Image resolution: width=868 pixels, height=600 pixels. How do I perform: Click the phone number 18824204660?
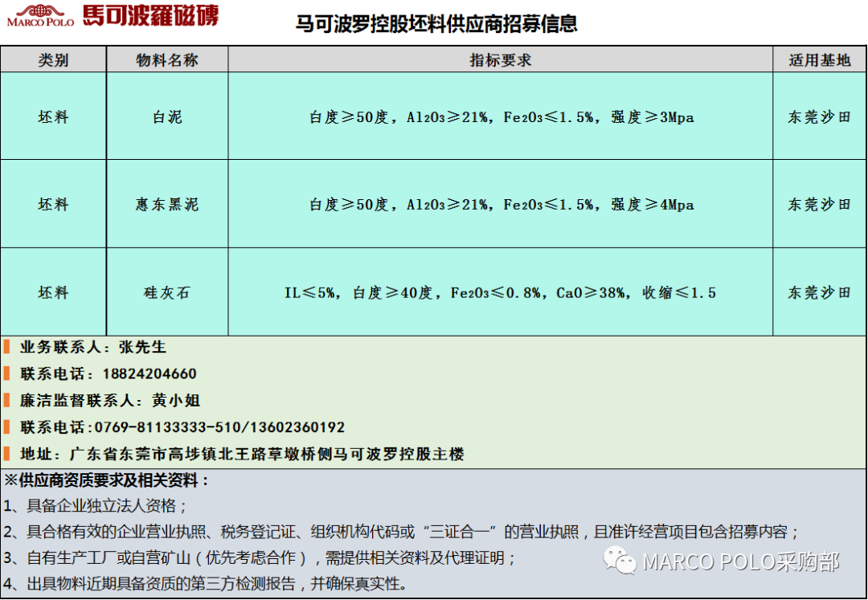(149, 373)
